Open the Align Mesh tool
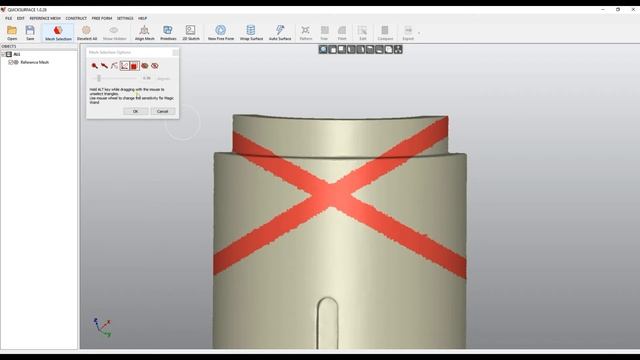Screen dimensions: 640x360 pyautogui.click(x=144, y=32)
